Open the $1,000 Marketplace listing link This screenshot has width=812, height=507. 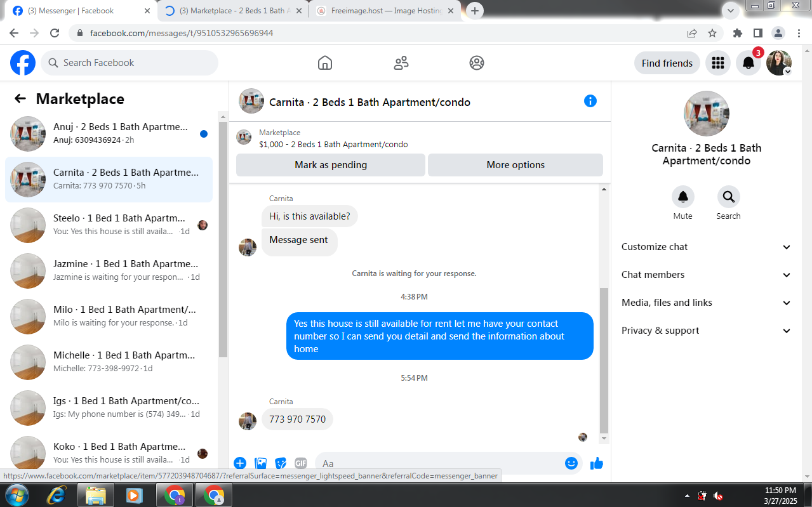(333, 144)
